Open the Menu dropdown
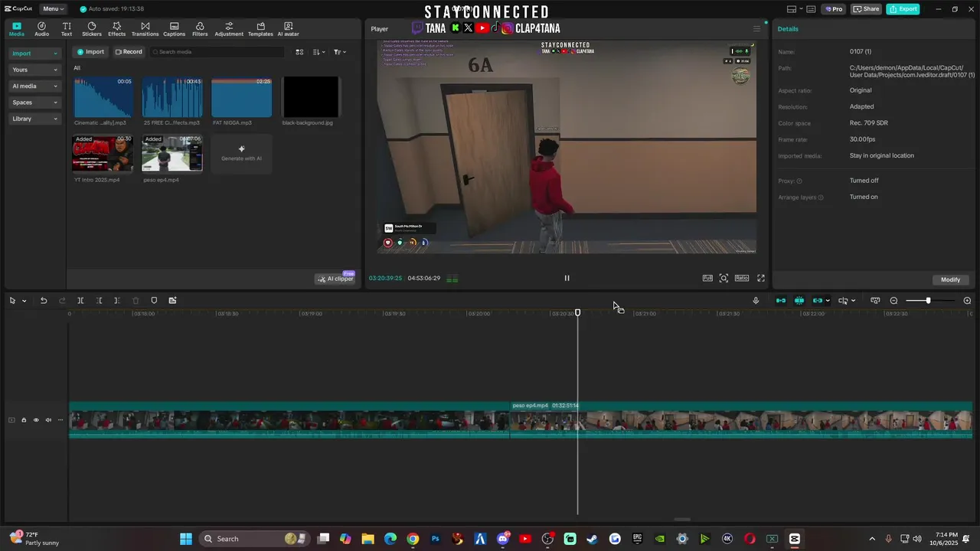 (x=53, y=8)
